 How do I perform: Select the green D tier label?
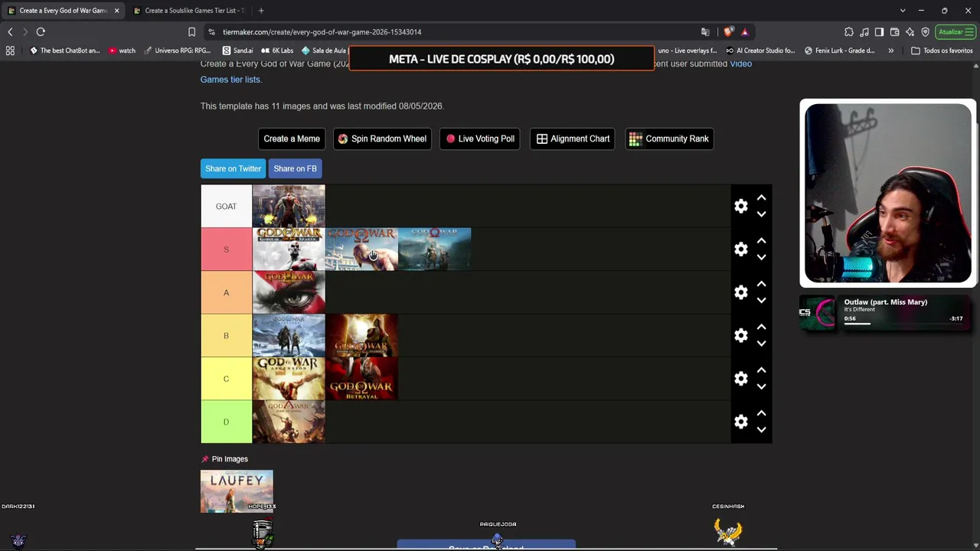pyautogui.click(x=226, y=422)
